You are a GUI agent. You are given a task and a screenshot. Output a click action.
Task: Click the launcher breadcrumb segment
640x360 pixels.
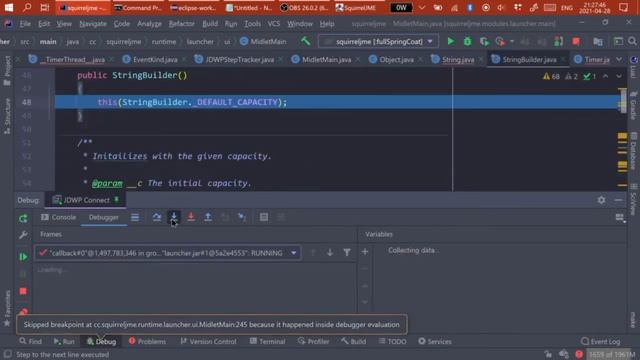(200, 41)
